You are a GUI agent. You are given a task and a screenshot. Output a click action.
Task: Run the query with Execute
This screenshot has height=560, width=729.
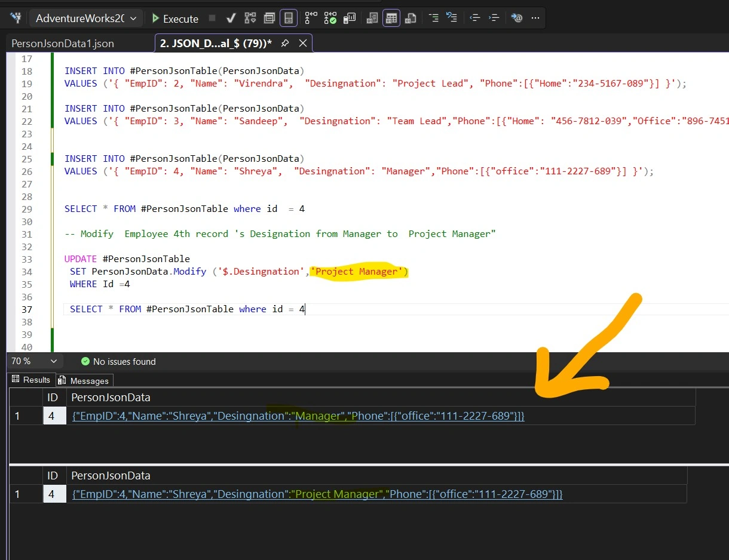click(175, 19)
